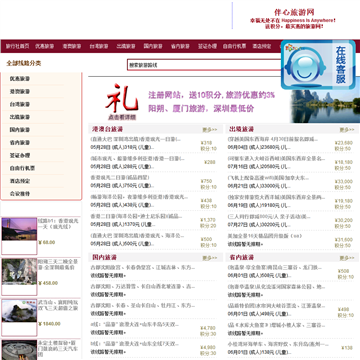360x360 pixels.
Task: Open the 在线客服 online support widget
Action: [x=318, y=65]
